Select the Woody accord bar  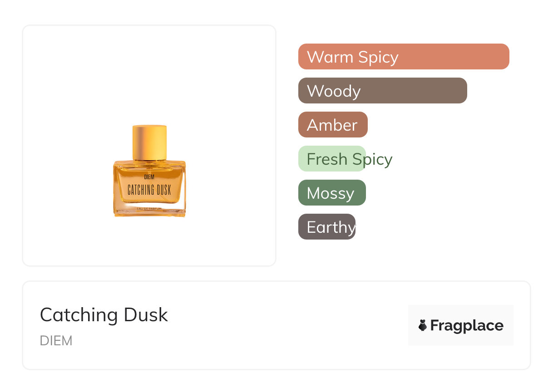[382, 91]
